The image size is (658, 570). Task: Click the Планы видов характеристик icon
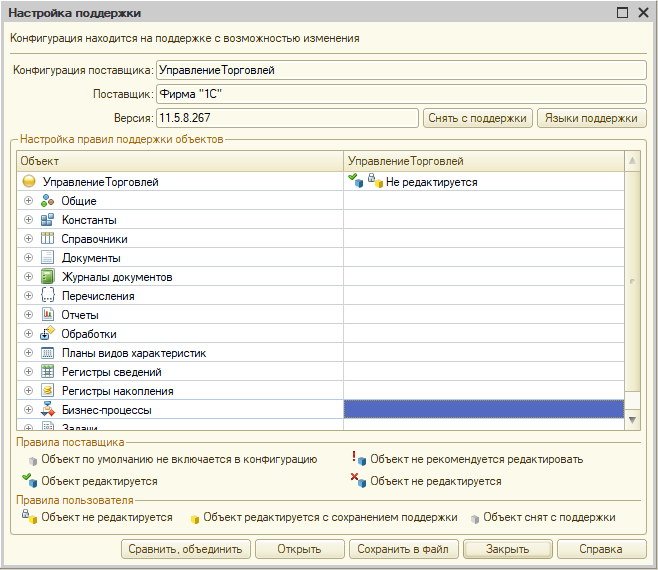(47, 353)
